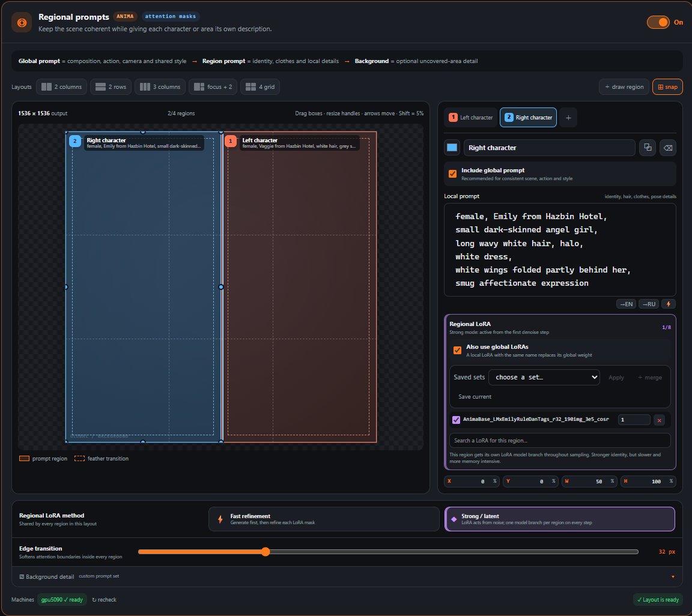Screen dimensions: 692x616
Task: Toggle the snap button
Action: click(x=668, y=87)
